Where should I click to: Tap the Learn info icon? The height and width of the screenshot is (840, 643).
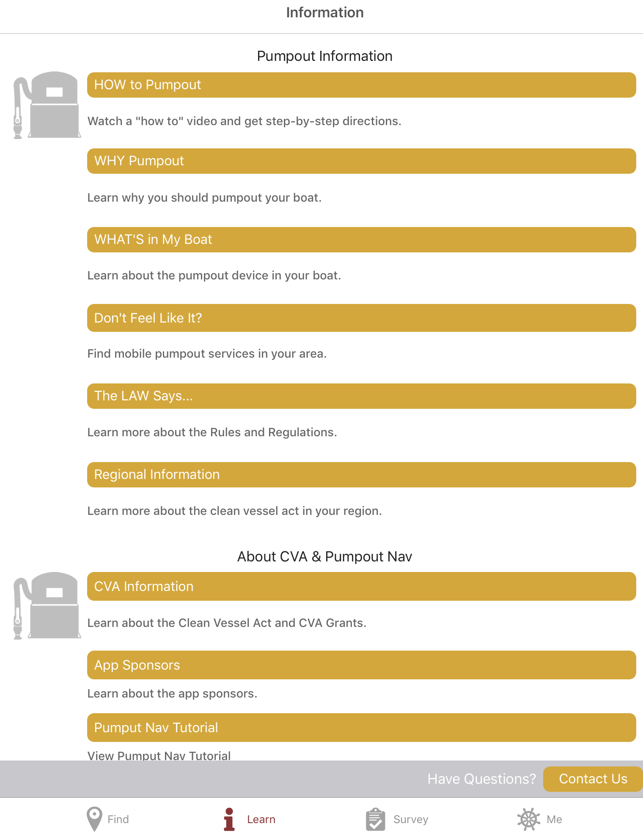229,819
